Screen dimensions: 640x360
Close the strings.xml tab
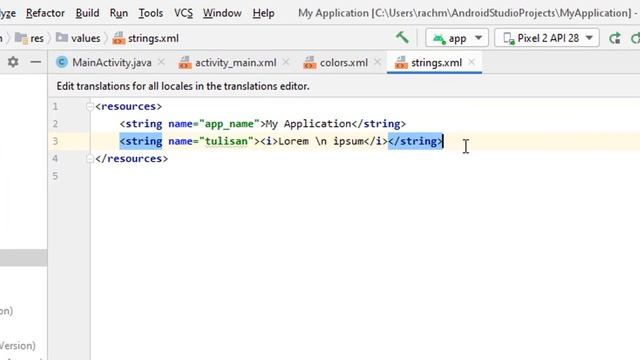click(x=471, y=62)
